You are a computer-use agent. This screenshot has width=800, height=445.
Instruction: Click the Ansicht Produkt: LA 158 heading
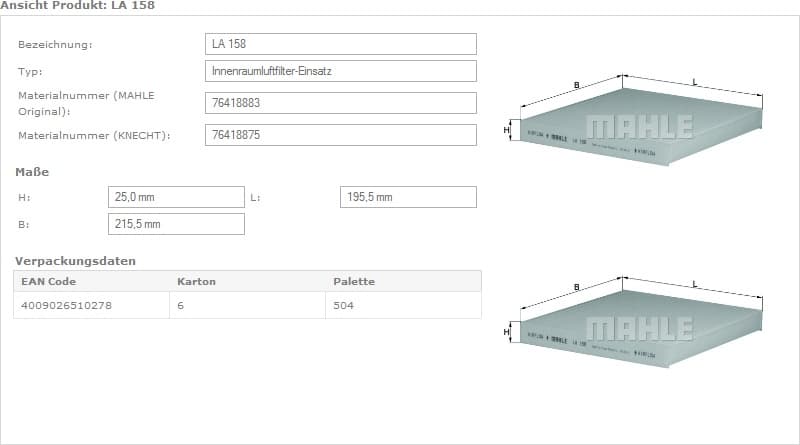click(x=77, y=6)
